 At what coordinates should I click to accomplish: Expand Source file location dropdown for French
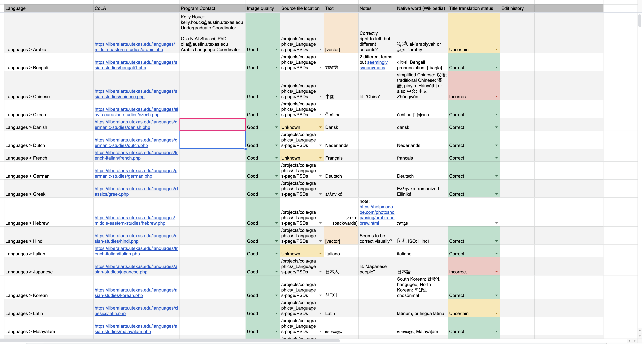[320, 158]
